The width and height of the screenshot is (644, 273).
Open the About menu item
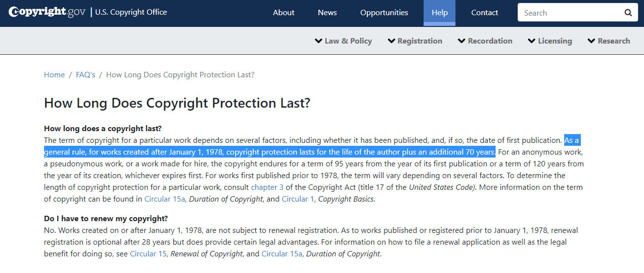284,13
